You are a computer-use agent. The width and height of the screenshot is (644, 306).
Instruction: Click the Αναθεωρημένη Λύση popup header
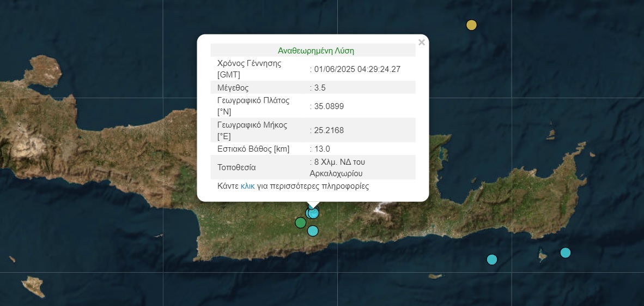(316, 50)
